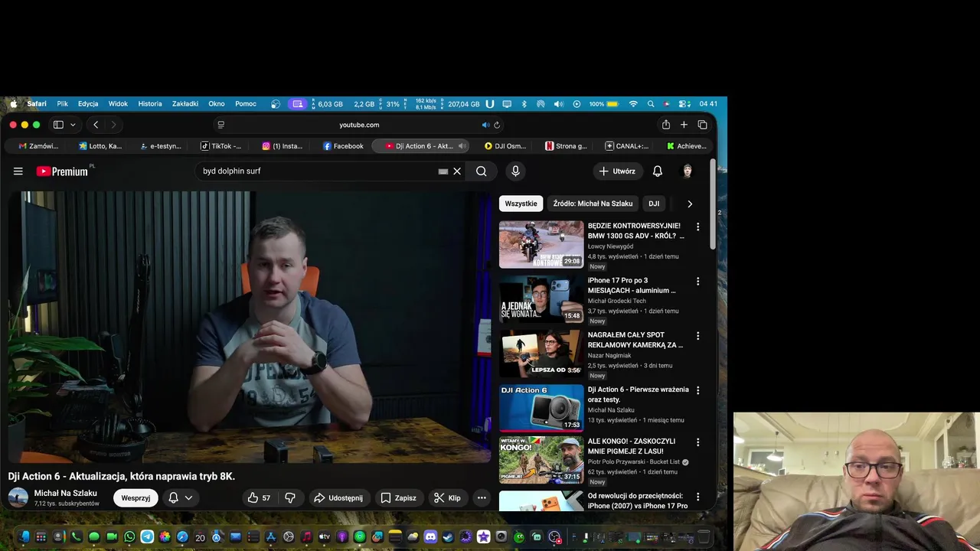This screenshot has width=980, height=551.
Task: Open the account avatar menu
Action: pyautogui.click(x=688, y=171)
